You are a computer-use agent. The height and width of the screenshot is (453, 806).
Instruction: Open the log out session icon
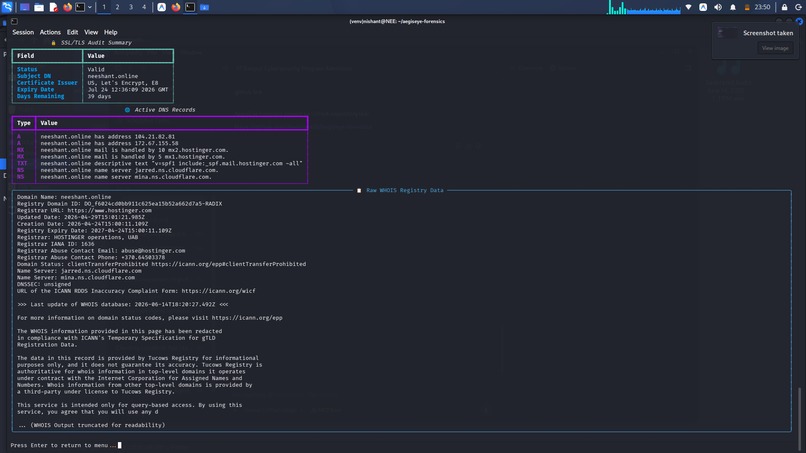click(798, 7)
